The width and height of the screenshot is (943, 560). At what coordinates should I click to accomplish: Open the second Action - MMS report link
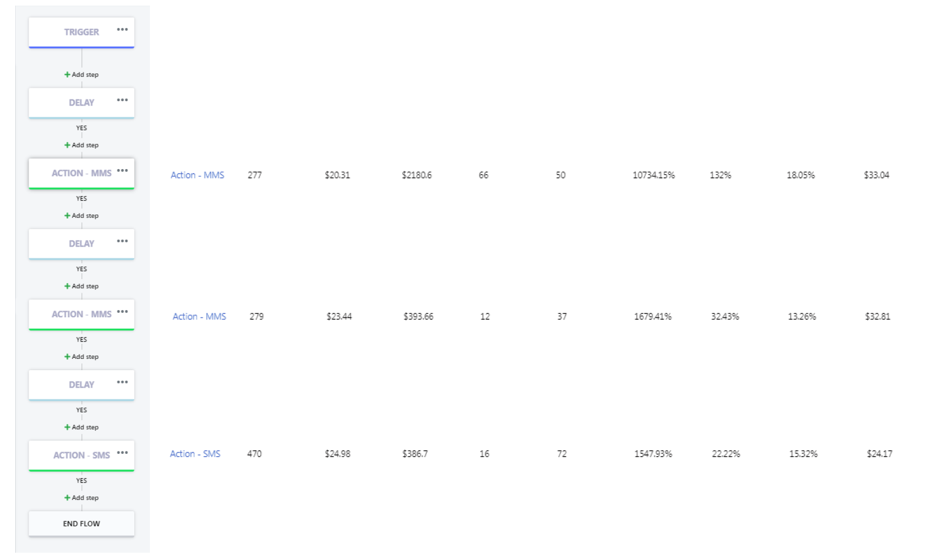199,317
